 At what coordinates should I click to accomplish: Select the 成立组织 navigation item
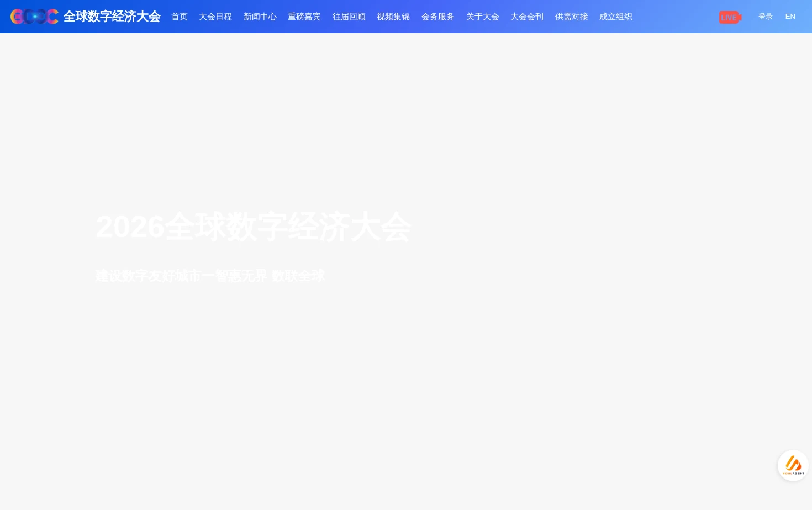click(x=616, y=17)
